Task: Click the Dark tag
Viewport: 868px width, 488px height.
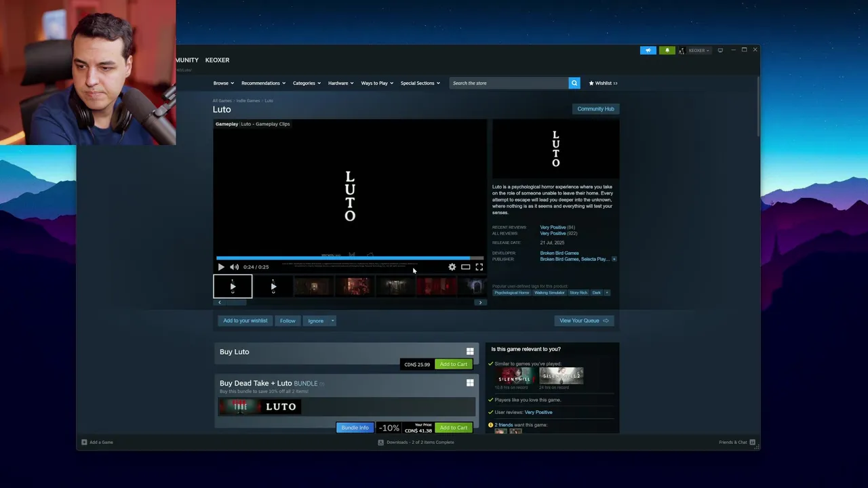Action: (x=596, y=293)
